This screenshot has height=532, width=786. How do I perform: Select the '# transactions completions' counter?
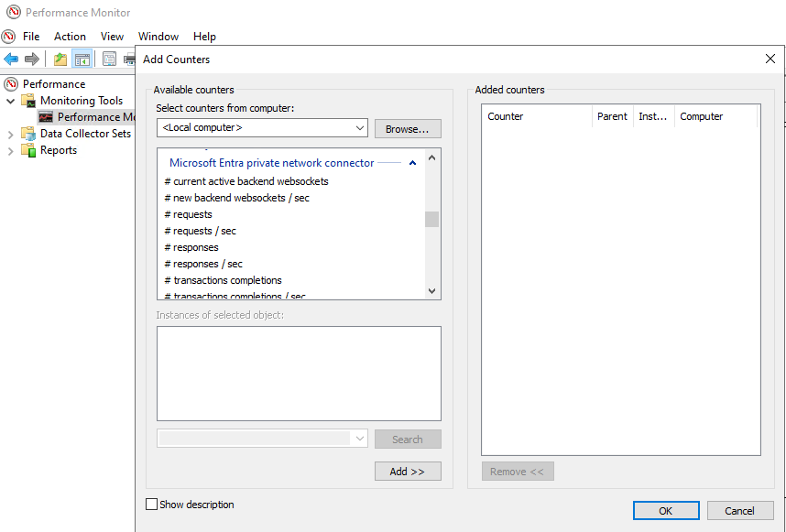pos(224,280)
